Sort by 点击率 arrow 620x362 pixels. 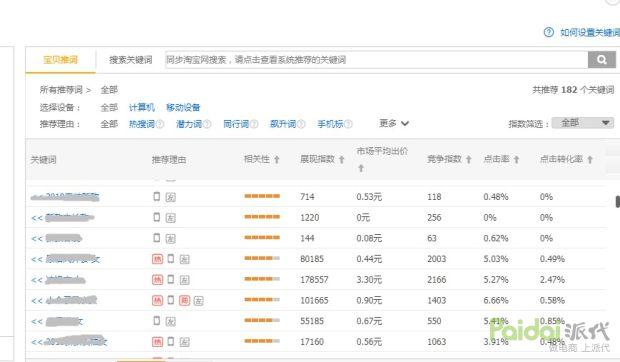coord(516,160)
